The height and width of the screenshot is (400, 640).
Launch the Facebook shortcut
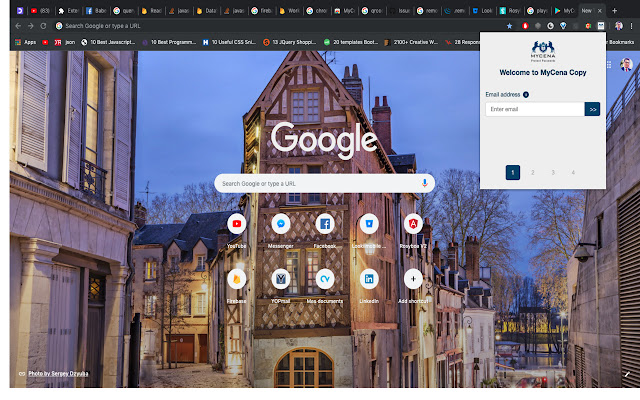pos(325,224)
